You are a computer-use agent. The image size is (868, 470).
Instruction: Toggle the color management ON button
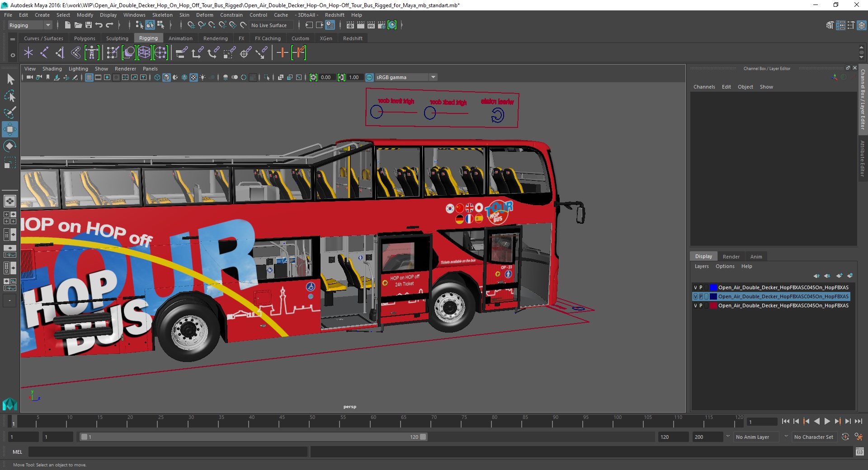click(369, 77)
